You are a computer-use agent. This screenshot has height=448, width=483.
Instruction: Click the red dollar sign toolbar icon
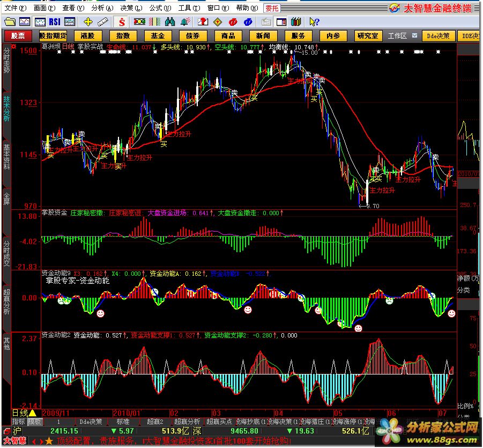tap(122, 22)
